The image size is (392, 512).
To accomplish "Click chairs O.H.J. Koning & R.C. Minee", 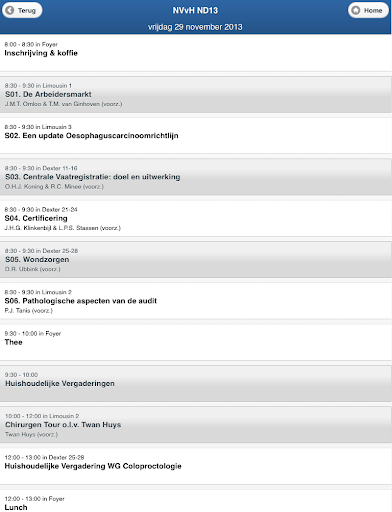I will (54, 187).
